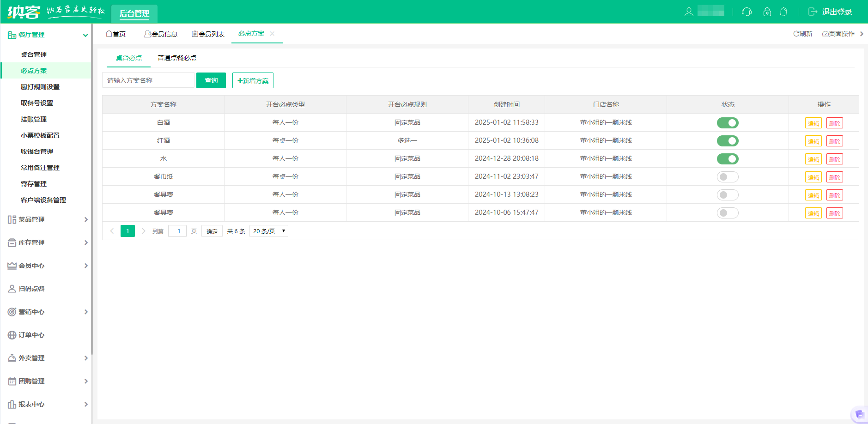Click the 纳客 logo

click(x=24, y=12)
